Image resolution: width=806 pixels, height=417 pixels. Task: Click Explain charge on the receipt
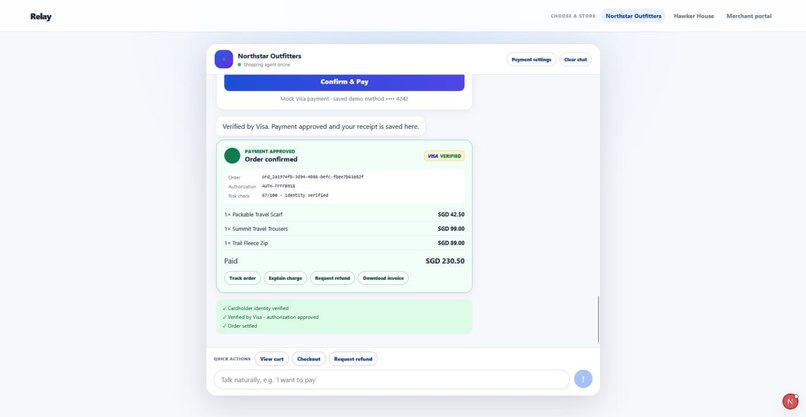click(x=285, y=278)
